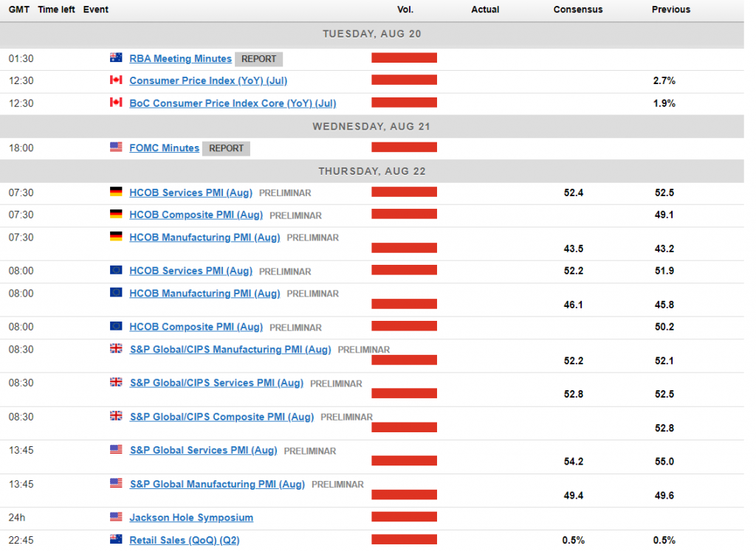Click volatility bar for Jackson Hole Symposium
This screenshot has width=756, height=551.
coord(404,517)
